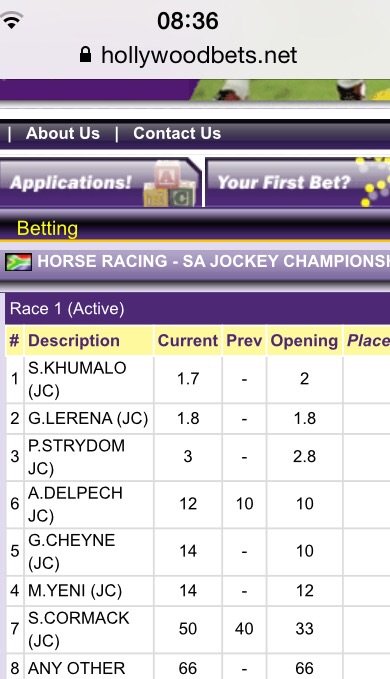Click the Horse Racing SA Jockey Championship heading
The height and width of the screenshot is (679, 390).
point(213,262)
